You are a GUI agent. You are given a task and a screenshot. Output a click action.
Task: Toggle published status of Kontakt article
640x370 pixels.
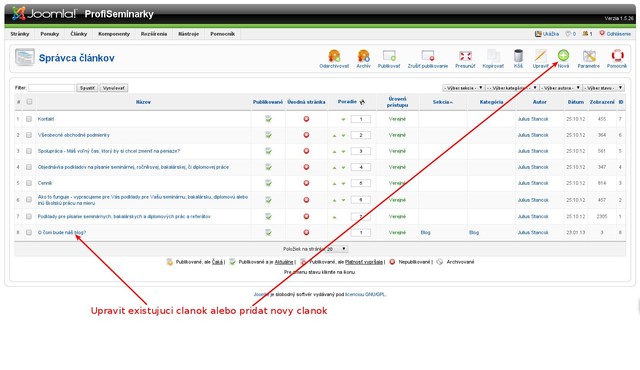point(268,119)
